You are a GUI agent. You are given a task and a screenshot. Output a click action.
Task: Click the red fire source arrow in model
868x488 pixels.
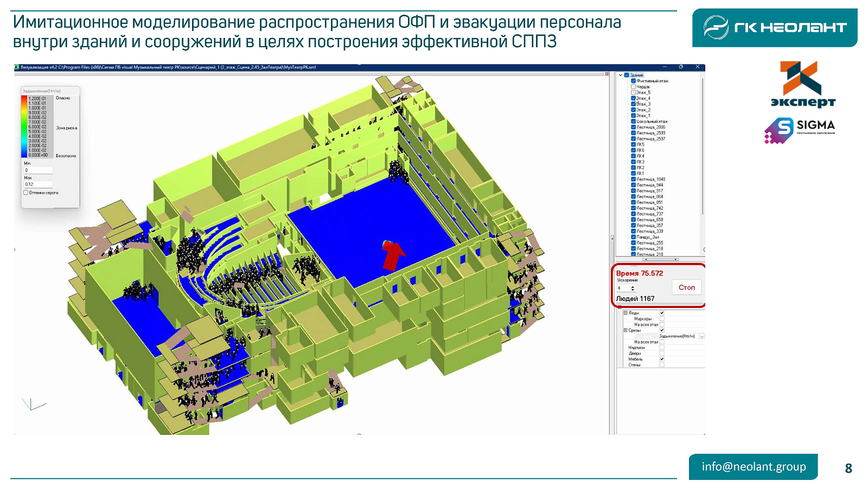pos(392,255)
